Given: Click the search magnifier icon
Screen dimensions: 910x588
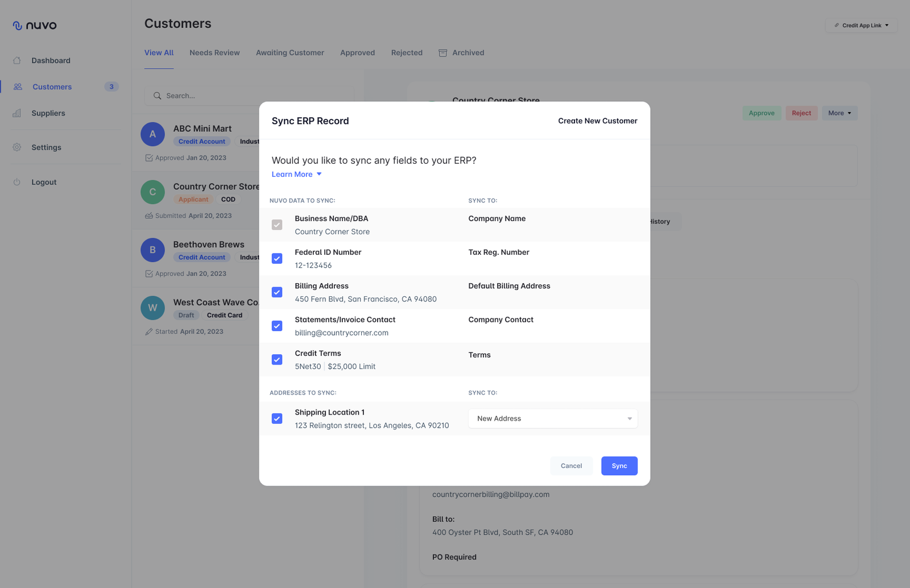Looking at the screenshot, I should click(158, 96).
